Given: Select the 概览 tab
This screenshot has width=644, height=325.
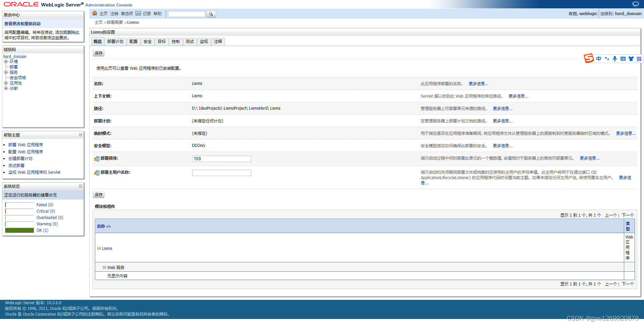Looking at the screenshot, I should pos(98,42).
